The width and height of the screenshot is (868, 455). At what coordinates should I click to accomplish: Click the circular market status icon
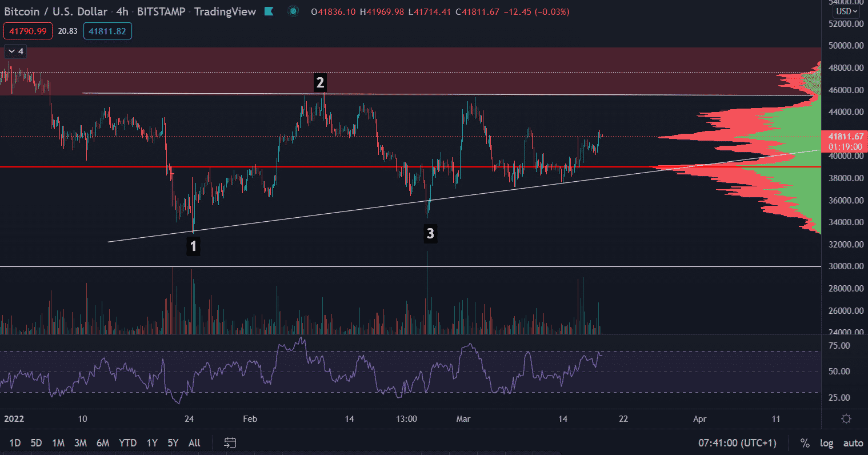(x=293, y=11)
